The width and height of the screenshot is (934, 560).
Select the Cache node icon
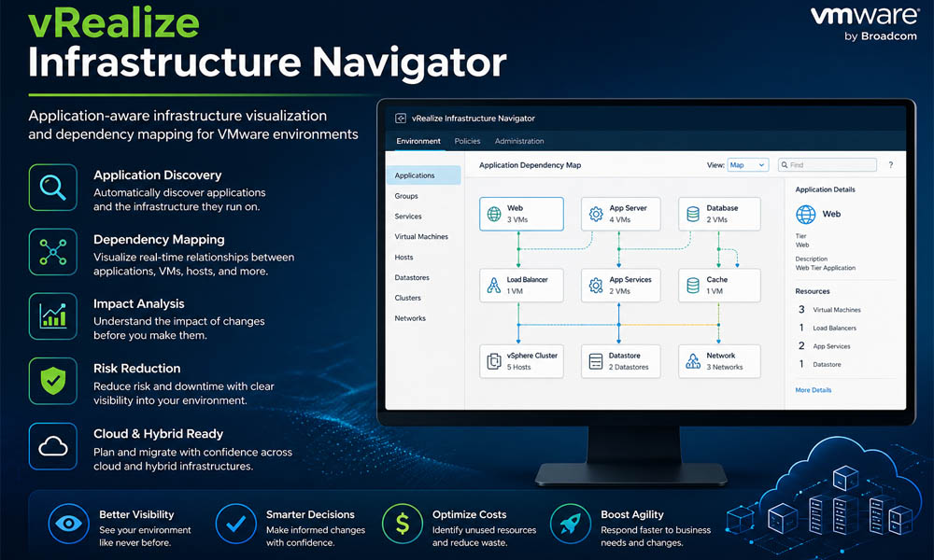coord(690,285)
